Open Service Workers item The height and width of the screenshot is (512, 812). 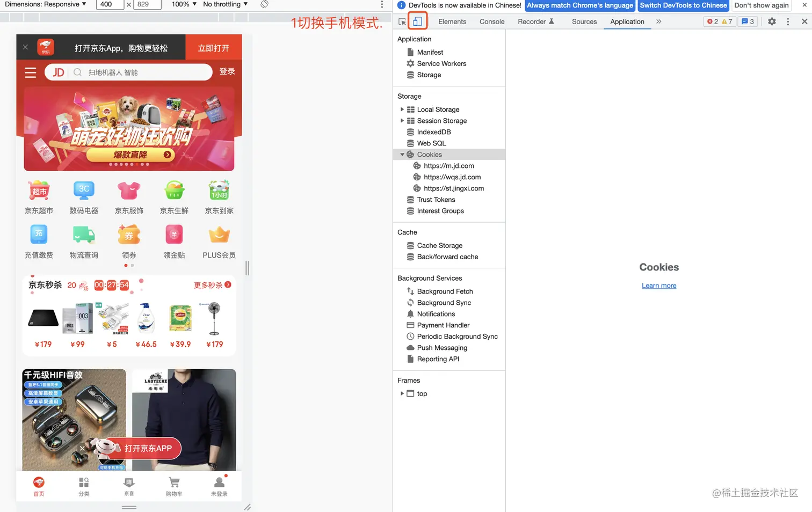coord(441,63)
